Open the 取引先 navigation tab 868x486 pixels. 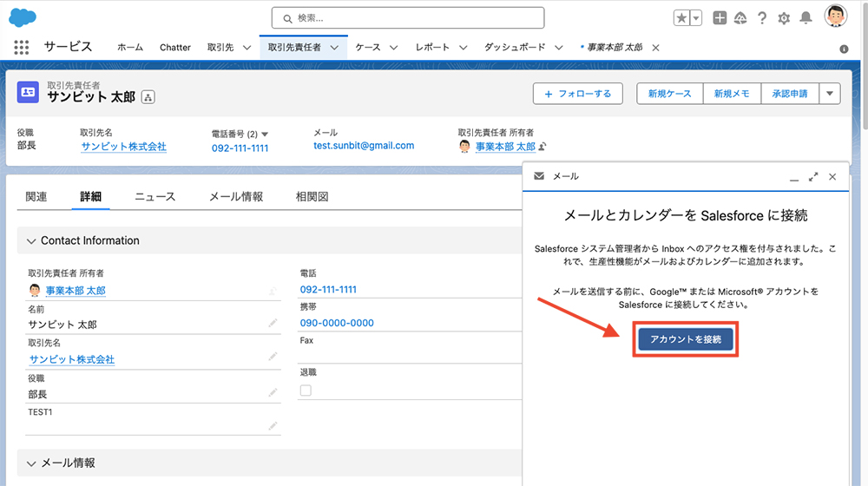pos(220,48)
